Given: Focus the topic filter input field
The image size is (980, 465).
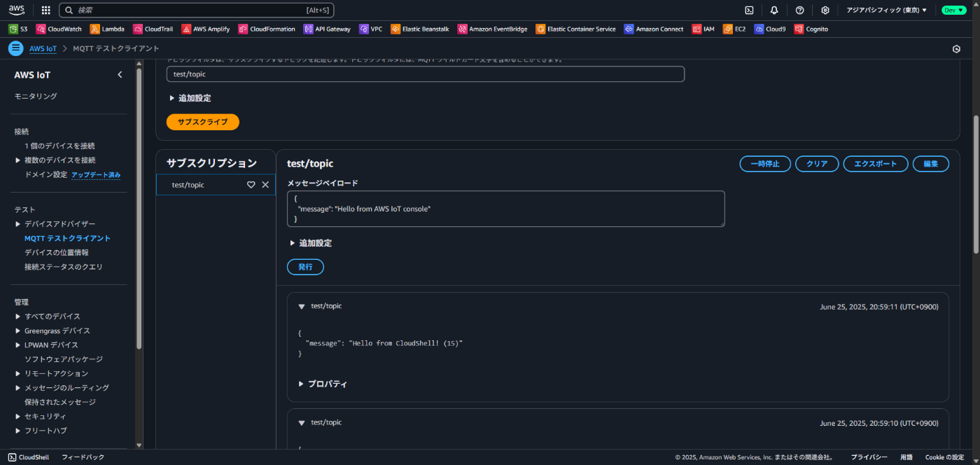Looking at the screenshot, I should pos(426,74).
